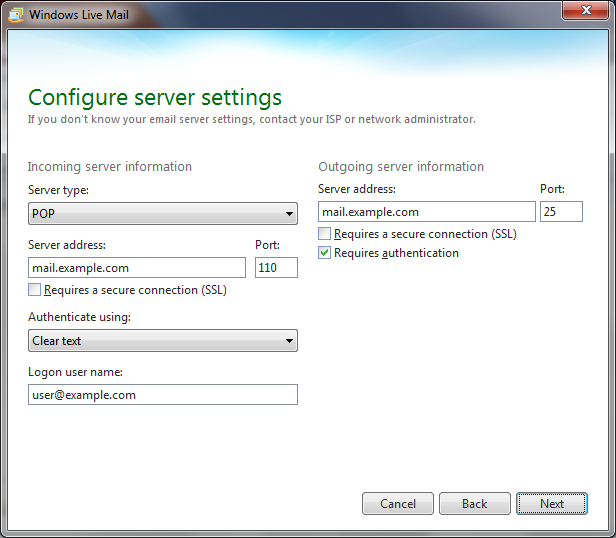Proceed with the Next button
The image size is (616, 538).
pos(552,504)
